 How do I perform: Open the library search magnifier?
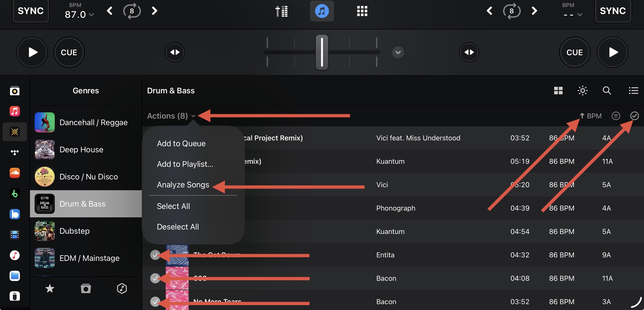pyautogui.click(x=607, y=91)
